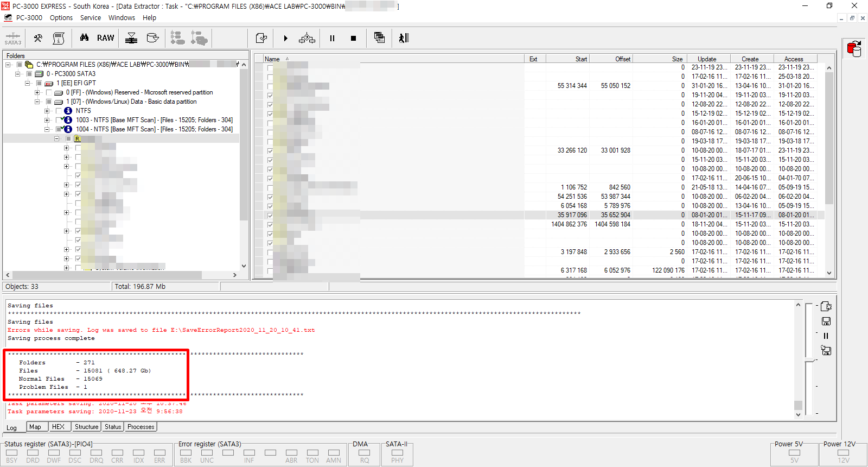Image resolution: width=868 pixels, height=467 pixels.
Task: Click the log document with gear icon
Action: point(826,306)
